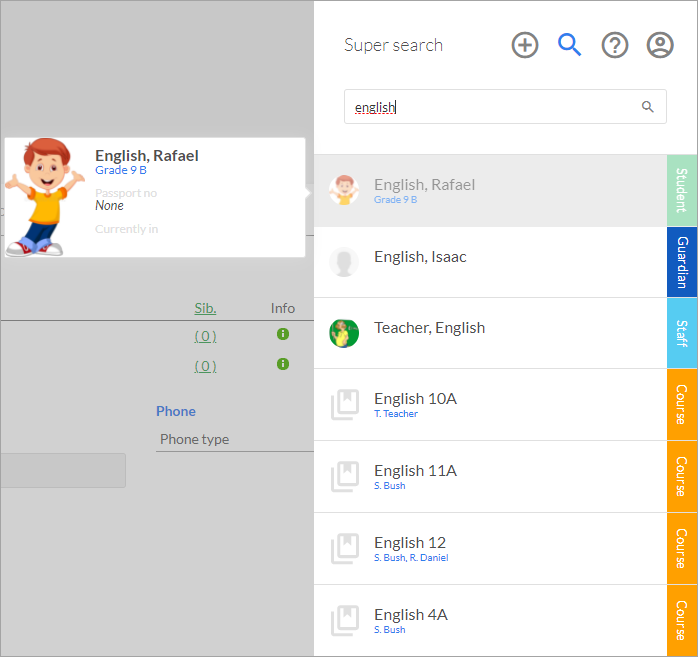
Task: Click the Phone section heading
Action: pyautogui.click(x=176, y=411)
